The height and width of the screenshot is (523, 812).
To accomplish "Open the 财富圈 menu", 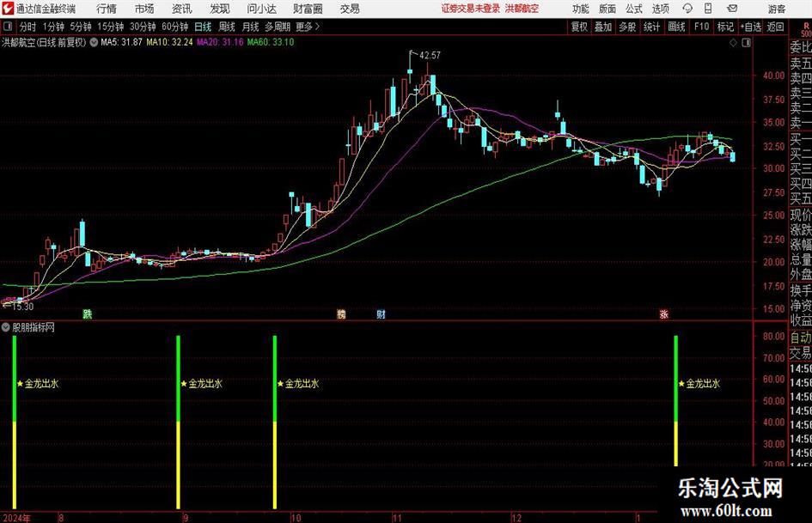I will coord(308,9).
